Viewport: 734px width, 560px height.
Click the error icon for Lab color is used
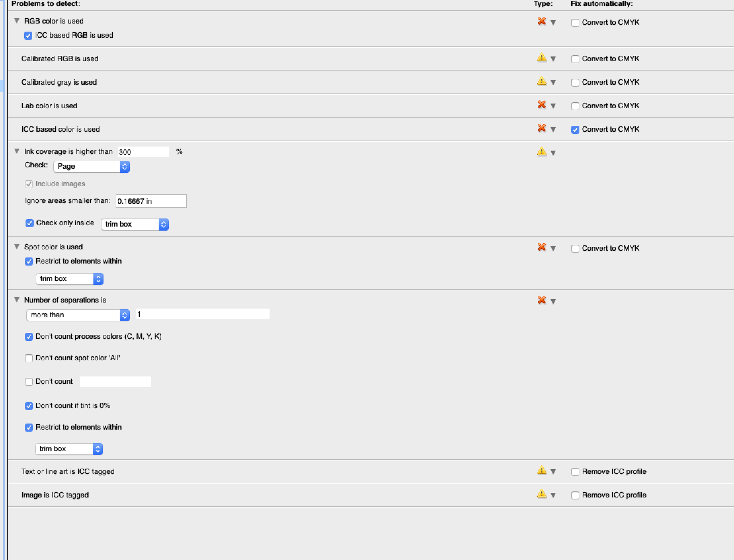point(541,105)
